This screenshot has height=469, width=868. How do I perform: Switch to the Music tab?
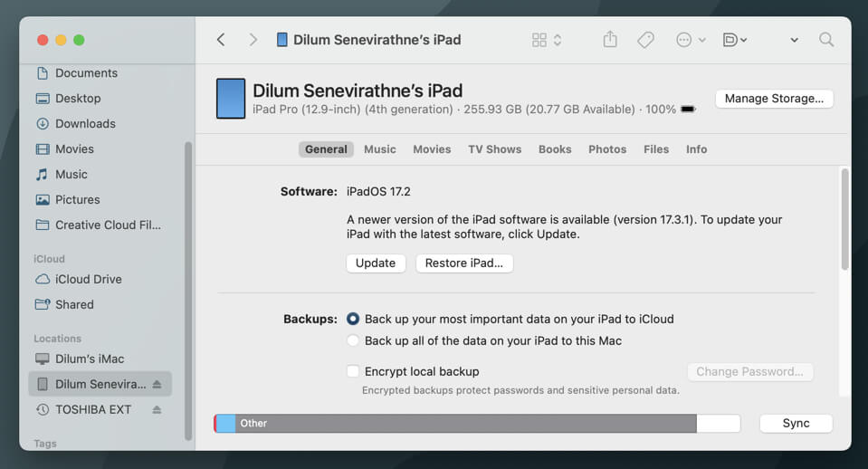[380, 149]
